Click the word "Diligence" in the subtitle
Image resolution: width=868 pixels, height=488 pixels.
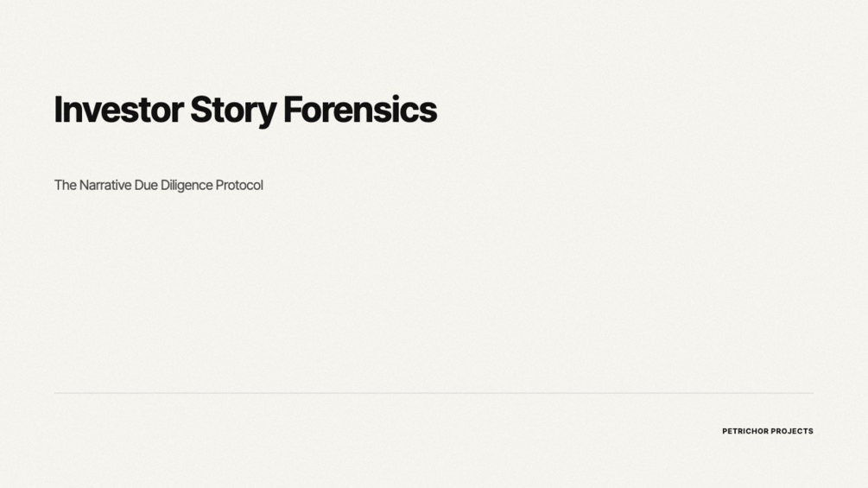coord(187,185)
